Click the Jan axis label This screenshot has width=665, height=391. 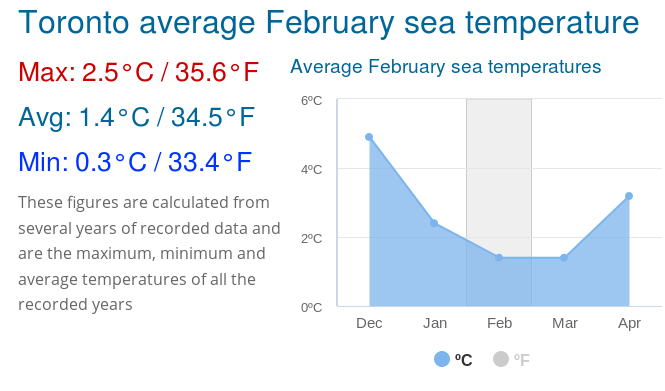click(x=435, y=323)
